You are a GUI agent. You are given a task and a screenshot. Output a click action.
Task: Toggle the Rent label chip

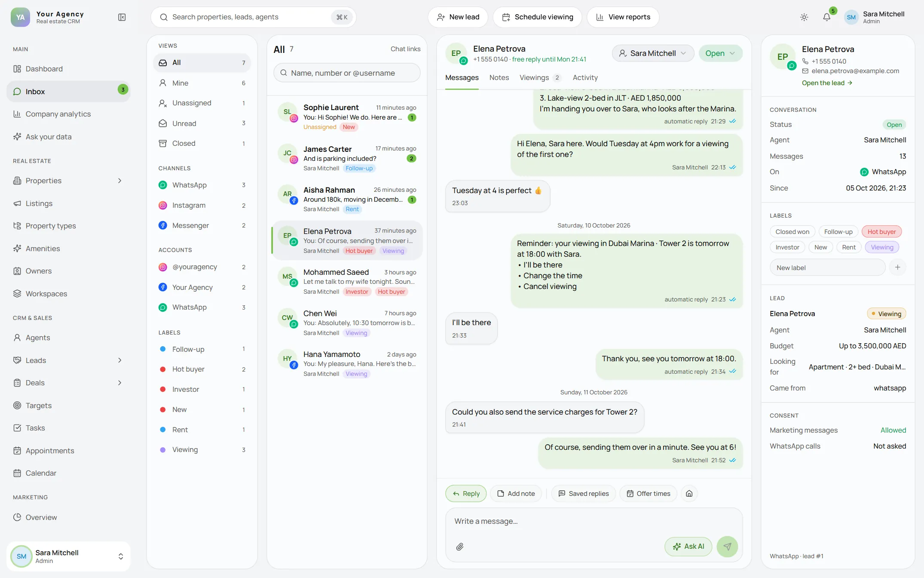[x=849, y=247]
